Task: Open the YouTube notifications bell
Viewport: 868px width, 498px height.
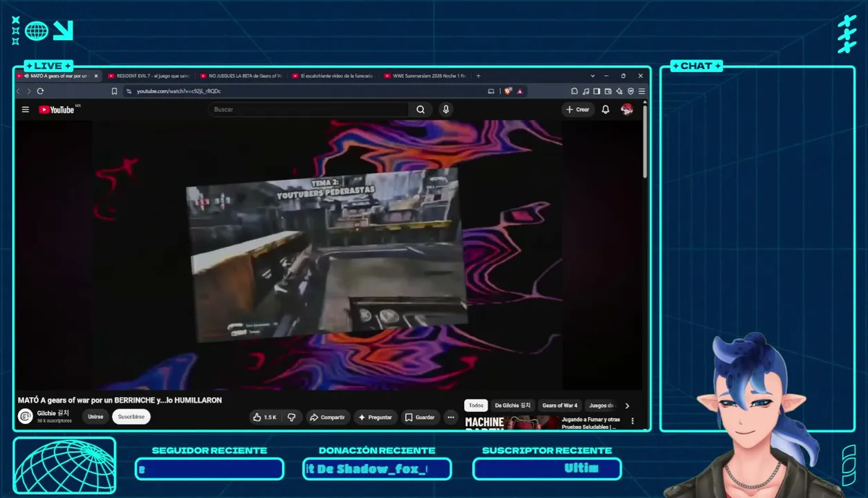Action: click(x=606, y=109)
